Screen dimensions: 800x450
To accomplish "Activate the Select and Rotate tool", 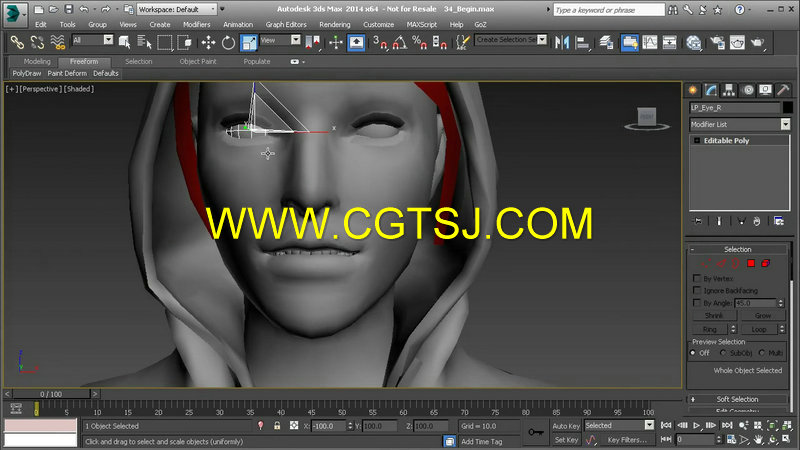I will 228,42.
